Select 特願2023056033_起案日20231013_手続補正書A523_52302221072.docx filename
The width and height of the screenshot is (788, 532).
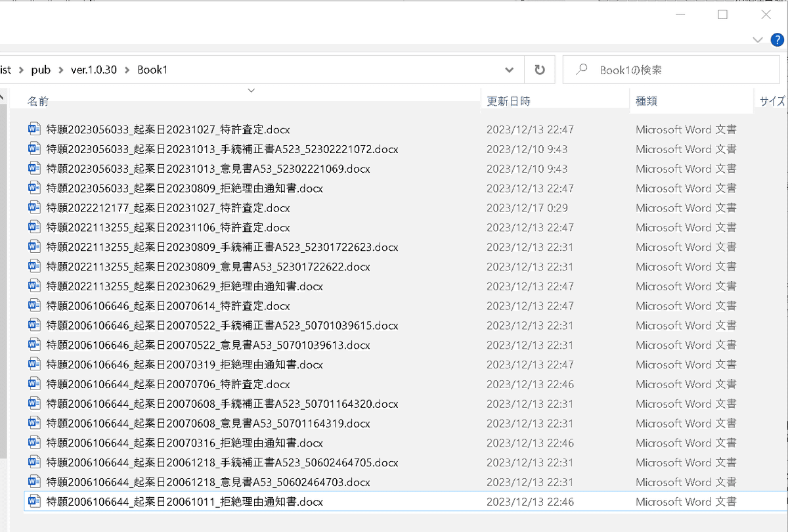click(223, 149)
